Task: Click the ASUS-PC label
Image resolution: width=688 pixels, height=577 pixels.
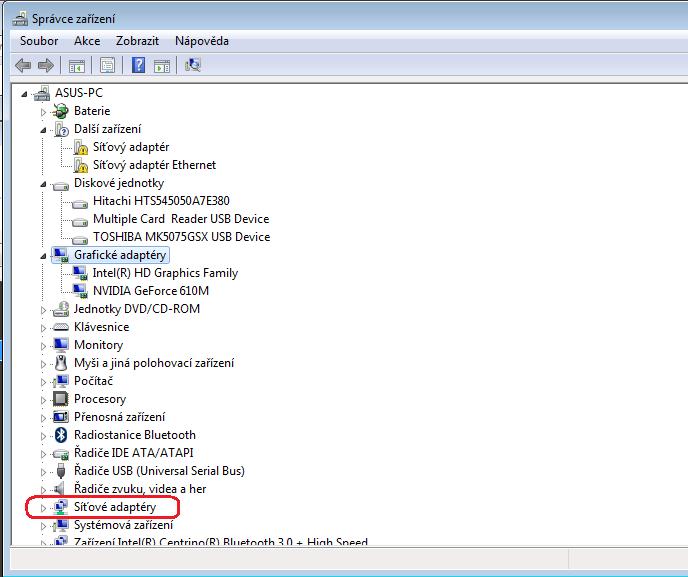Action: point(79,93)
